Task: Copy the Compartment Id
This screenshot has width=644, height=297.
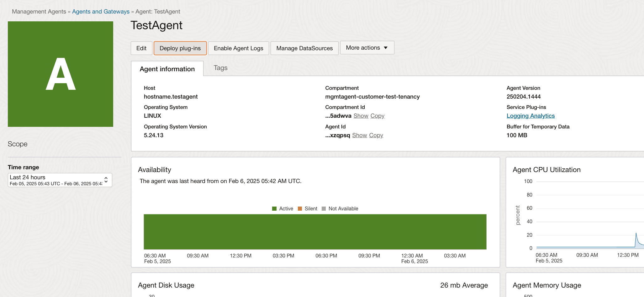Action: click(x=377, y=116)
